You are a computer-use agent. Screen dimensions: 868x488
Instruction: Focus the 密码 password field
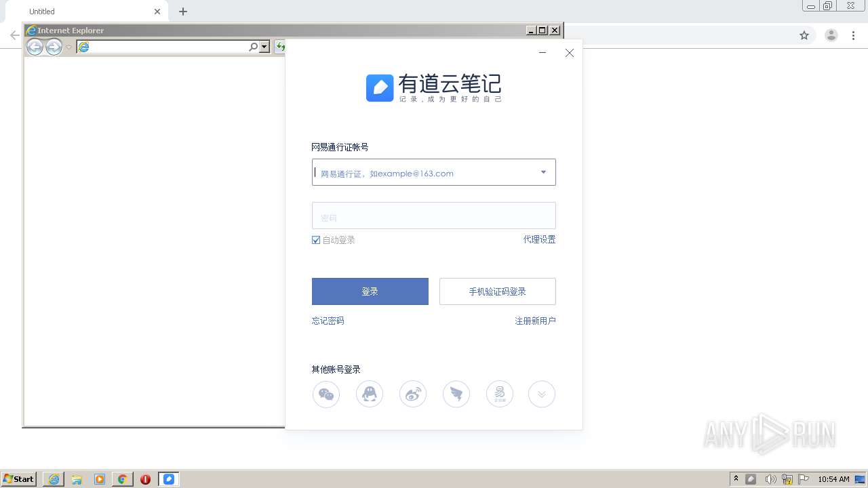pyautogui.click(x=434, y=216)
